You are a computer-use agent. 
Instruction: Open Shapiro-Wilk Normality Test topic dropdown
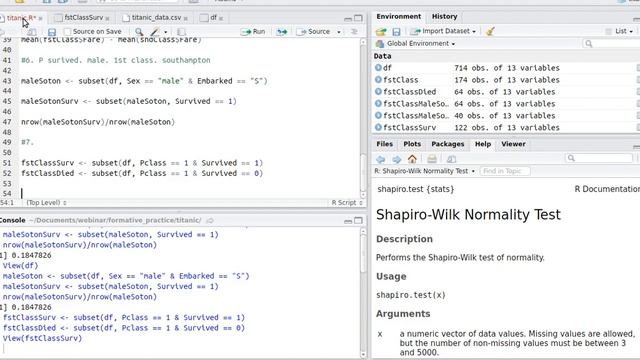424,171
